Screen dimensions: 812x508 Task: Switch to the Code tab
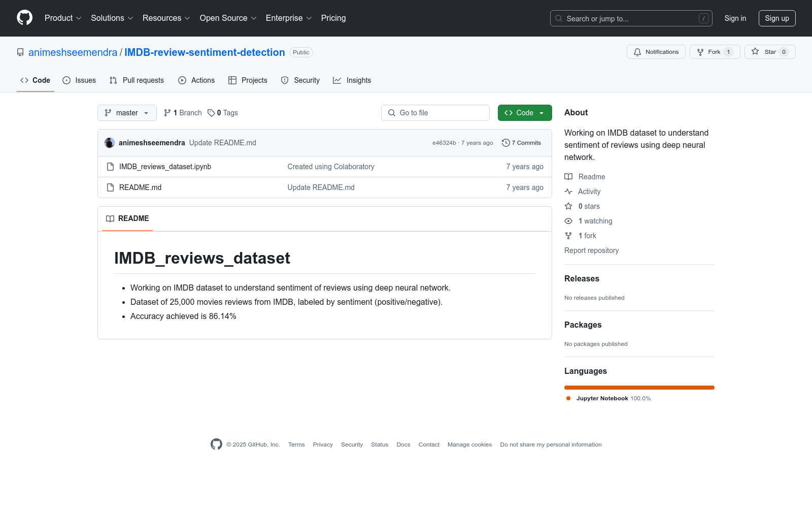(x=35, y=80)
